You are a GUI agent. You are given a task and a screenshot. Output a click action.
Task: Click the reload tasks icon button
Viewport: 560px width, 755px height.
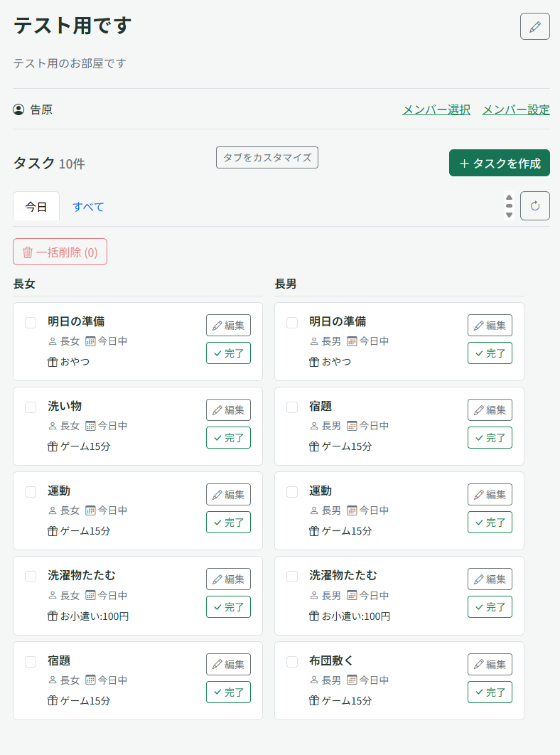tap(534, 206)
